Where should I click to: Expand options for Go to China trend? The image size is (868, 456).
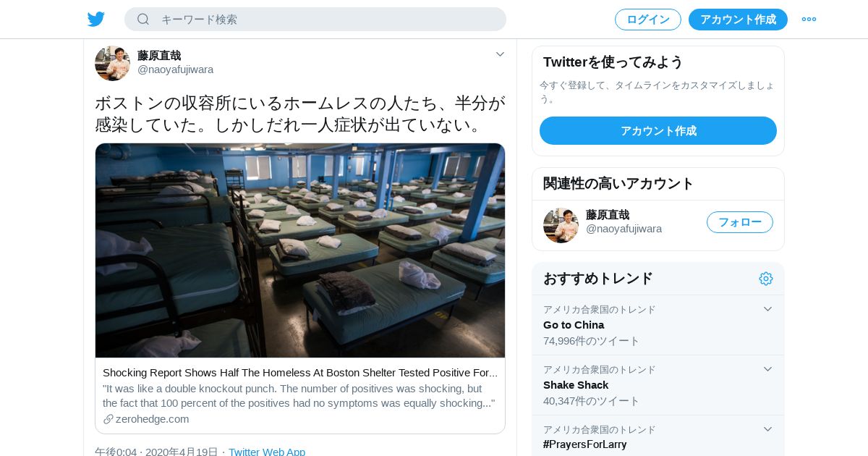768,309
